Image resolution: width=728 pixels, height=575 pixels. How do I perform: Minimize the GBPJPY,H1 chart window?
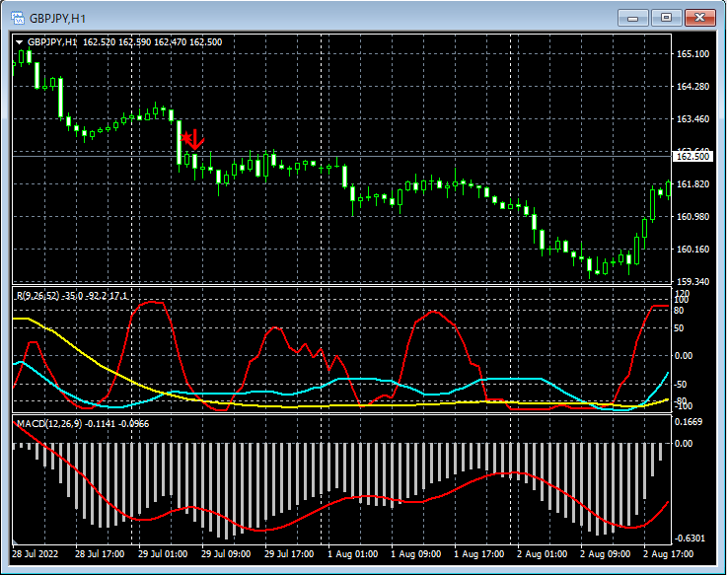[x=632, y=18]
